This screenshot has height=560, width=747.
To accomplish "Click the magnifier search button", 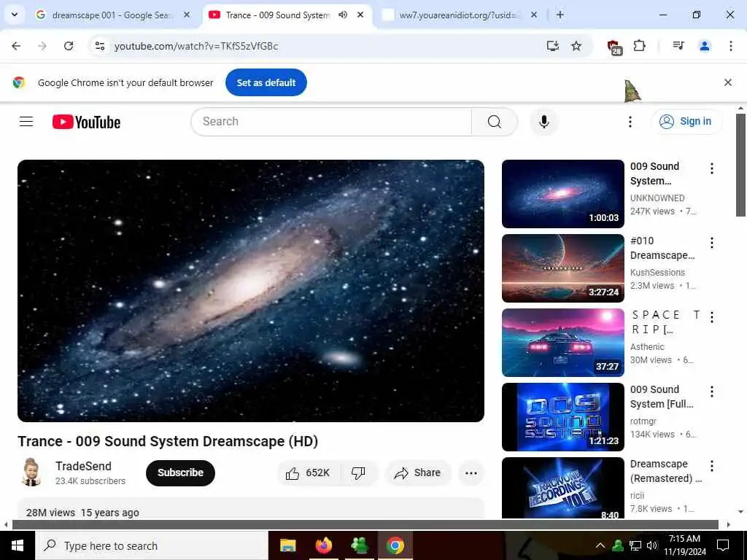I will click(x=495, y=122).
